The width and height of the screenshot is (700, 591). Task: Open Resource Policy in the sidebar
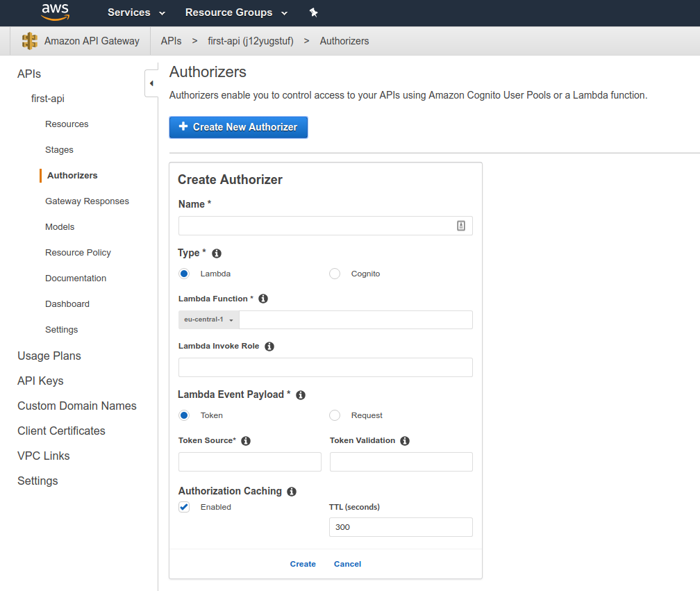tap(78, 253)
